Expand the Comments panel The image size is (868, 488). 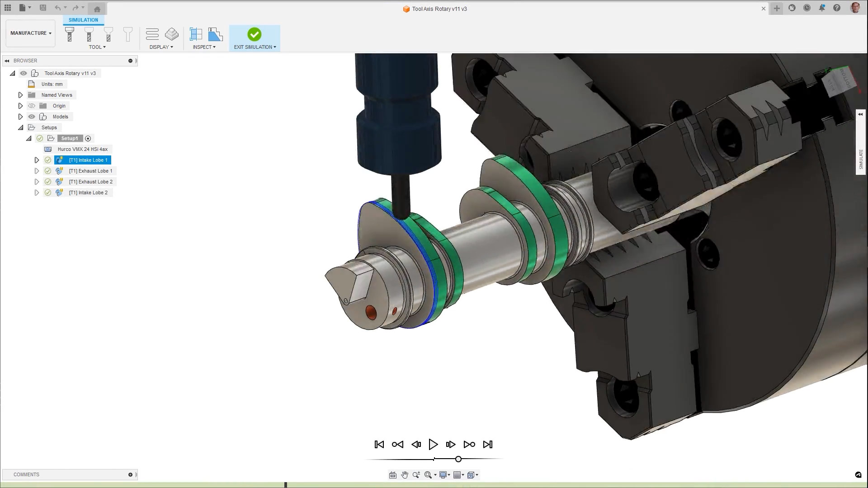pos(130,474)
